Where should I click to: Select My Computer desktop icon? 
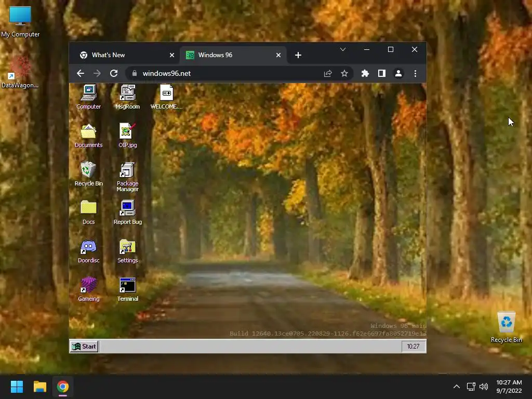[x=20, y=22]
